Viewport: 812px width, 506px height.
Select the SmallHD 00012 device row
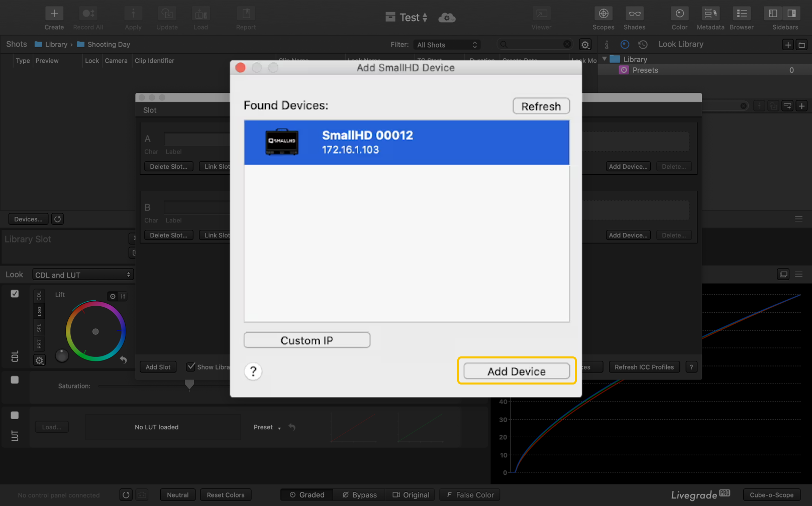coord(406,143)
